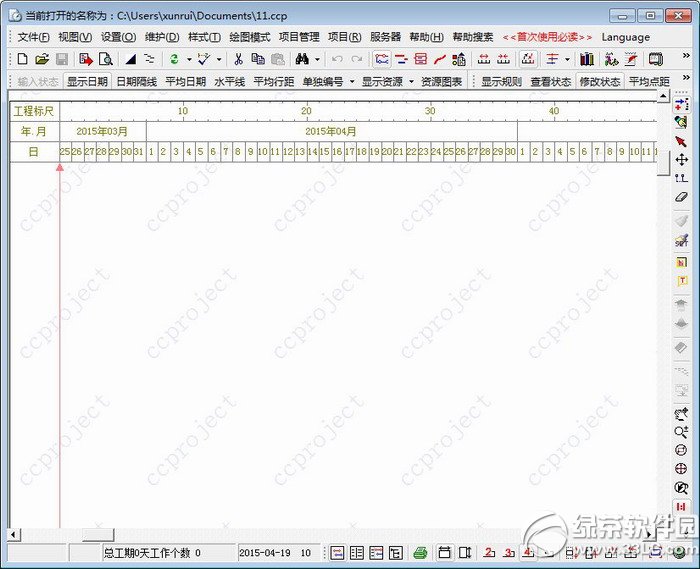Select the red arrow pointer tool
700x569 pixels.
pos(681,141)
